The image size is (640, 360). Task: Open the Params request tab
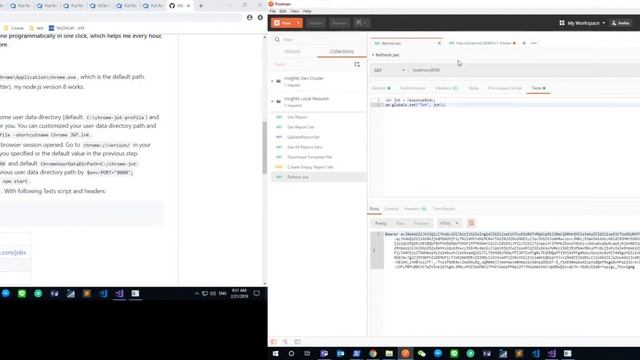click(380, 88)
